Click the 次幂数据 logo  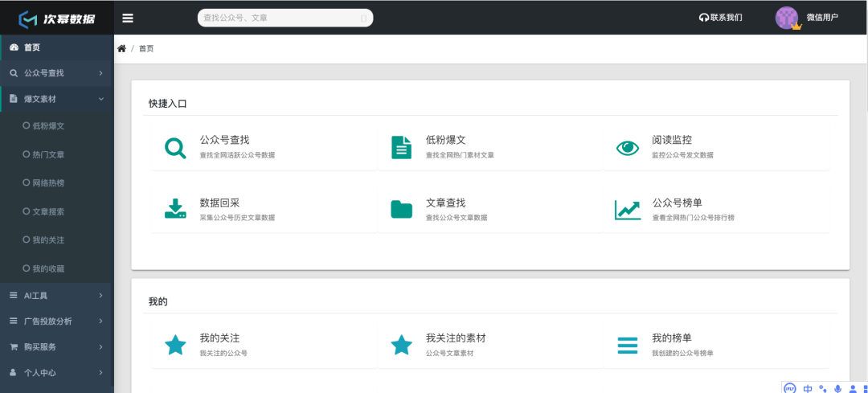coord(56,18)
